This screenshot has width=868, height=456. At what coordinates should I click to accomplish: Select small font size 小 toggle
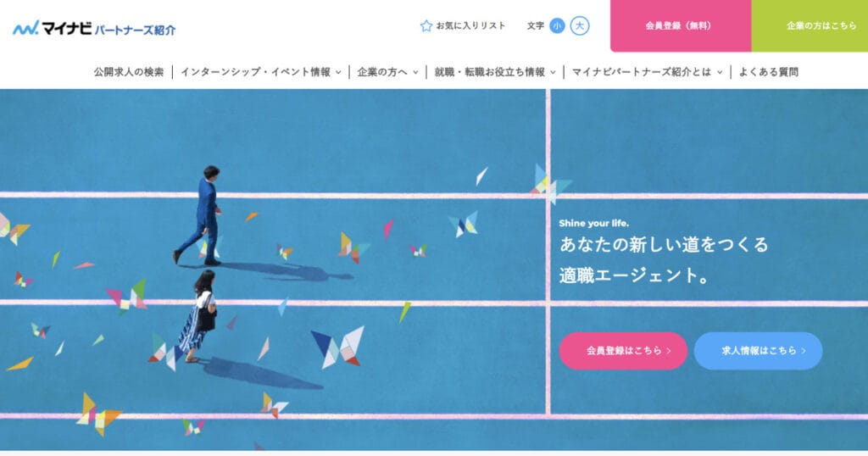(557, 25)
